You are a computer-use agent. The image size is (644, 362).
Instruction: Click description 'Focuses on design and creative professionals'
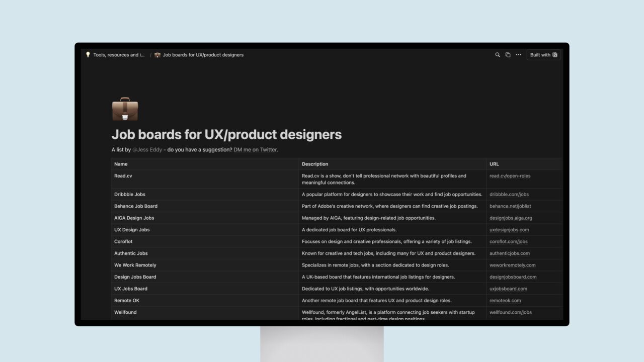[x=386, y=242]
